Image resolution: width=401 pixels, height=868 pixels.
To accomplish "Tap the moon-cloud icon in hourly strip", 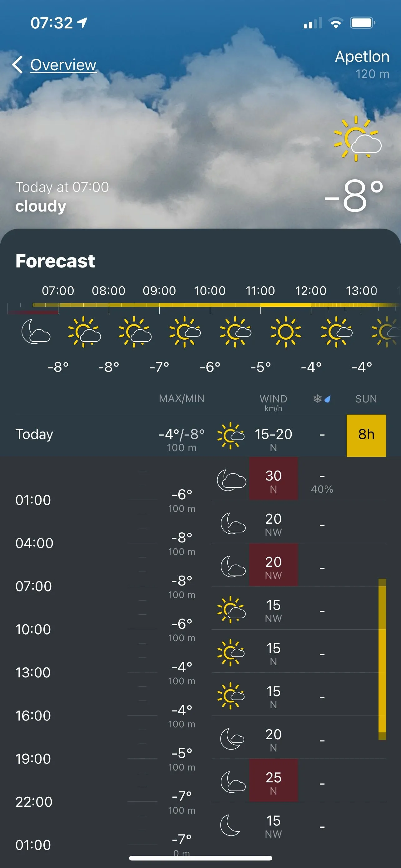I will coord(36,332).
